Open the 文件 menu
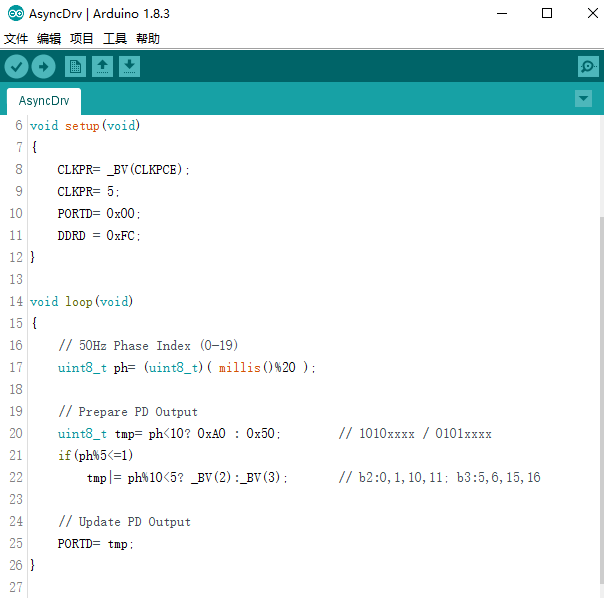 16,39
